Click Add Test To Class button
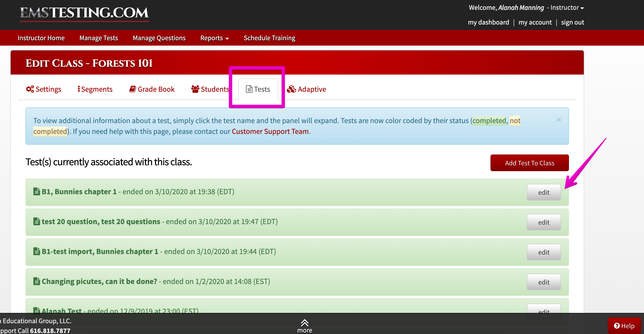Image resolution: width=644 pixels, height=334 pixels. click(x=529, y=163)
